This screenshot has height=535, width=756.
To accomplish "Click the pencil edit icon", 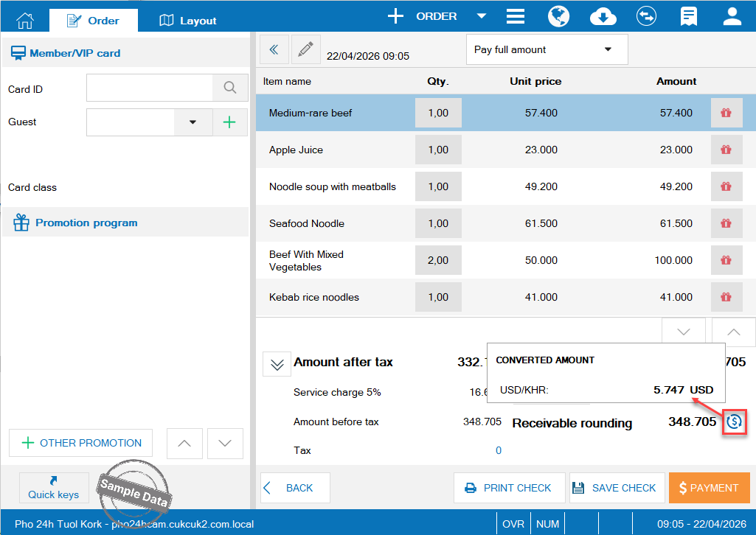I will (x=305, y=49).
